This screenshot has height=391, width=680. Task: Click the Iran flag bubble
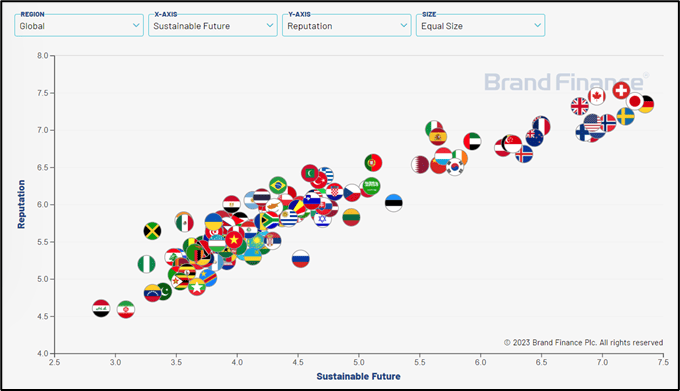point(126,310)
